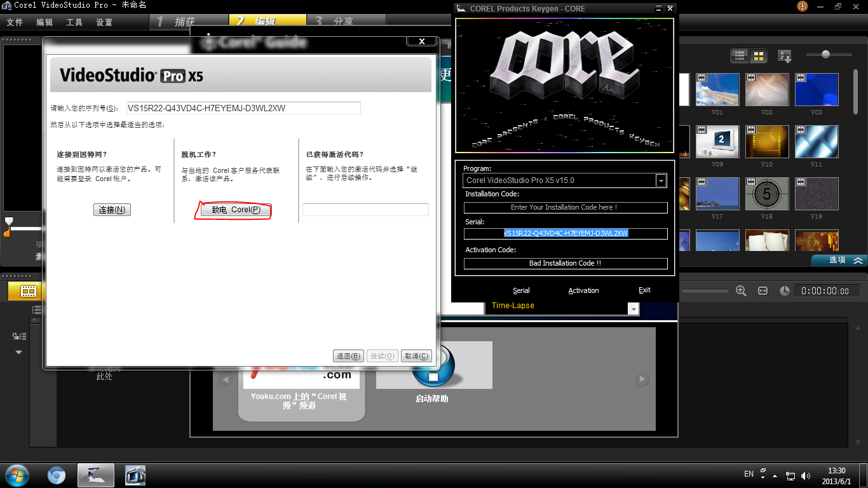Switch to Keygen taskbar icon
The image size is (868, 488).
point(96,475)
